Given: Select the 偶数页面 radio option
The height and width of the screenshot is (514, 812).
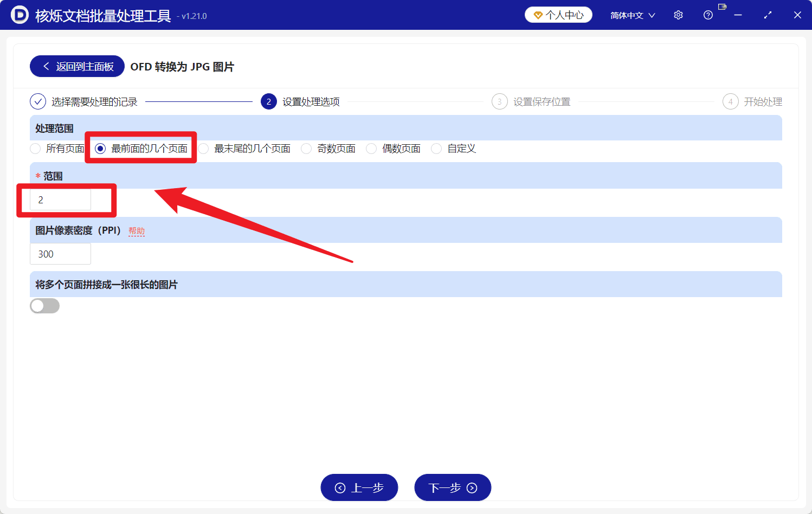Looking at the screenshot, I should point(371,148).
